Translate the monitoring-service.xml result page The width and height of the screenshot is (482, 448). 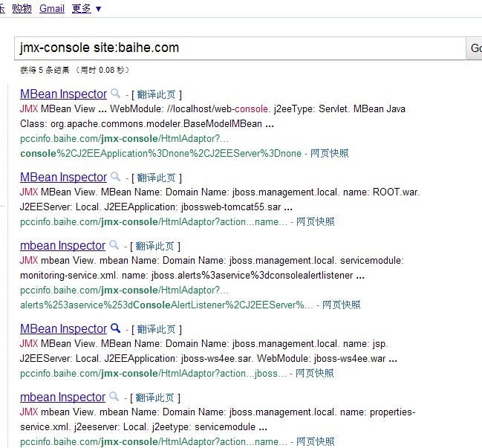[x=154, y=246]
